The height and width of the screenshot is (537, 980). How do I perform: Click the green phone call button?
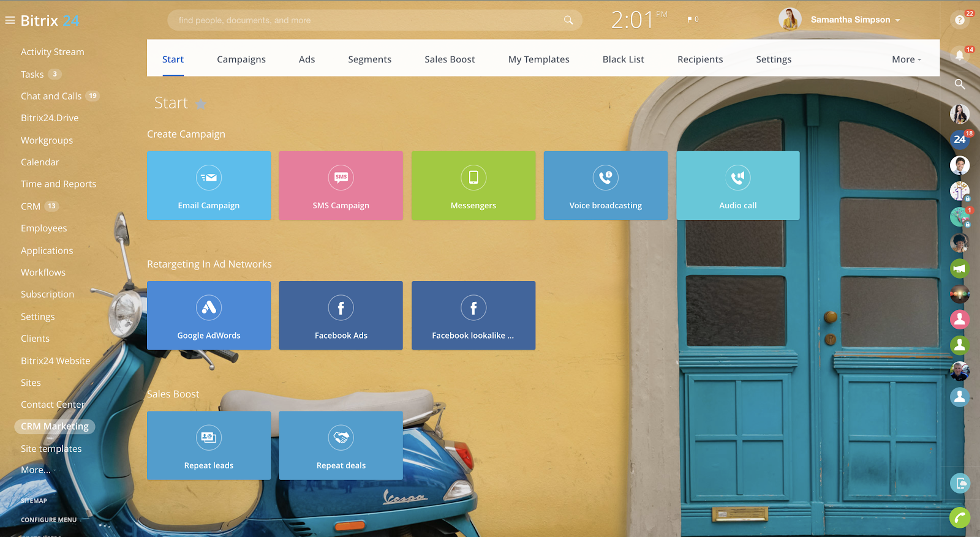[960, 518]
